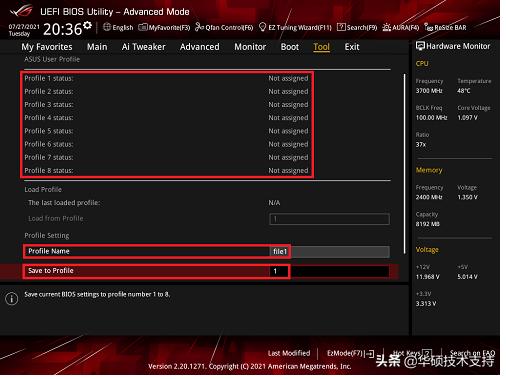Click the Hardware Monitor panel title
Screen dimensions: 506x379
pyautogui.click(x=458, y=46)
